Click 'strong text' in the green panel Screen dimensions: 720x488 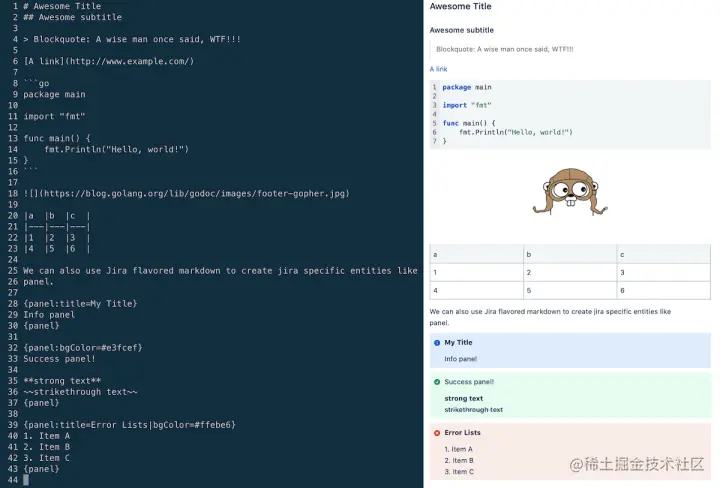point(463,398)
